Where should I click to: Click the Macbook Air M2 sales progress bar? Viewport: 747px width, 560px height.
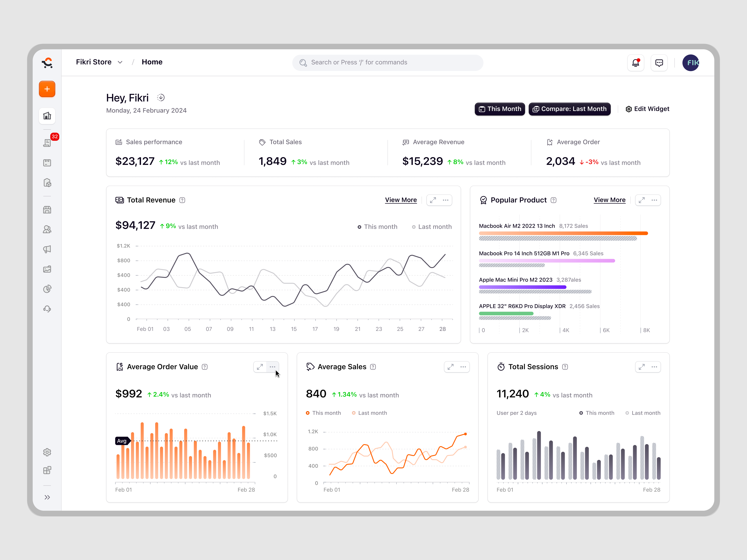click(x=563, y=233)
